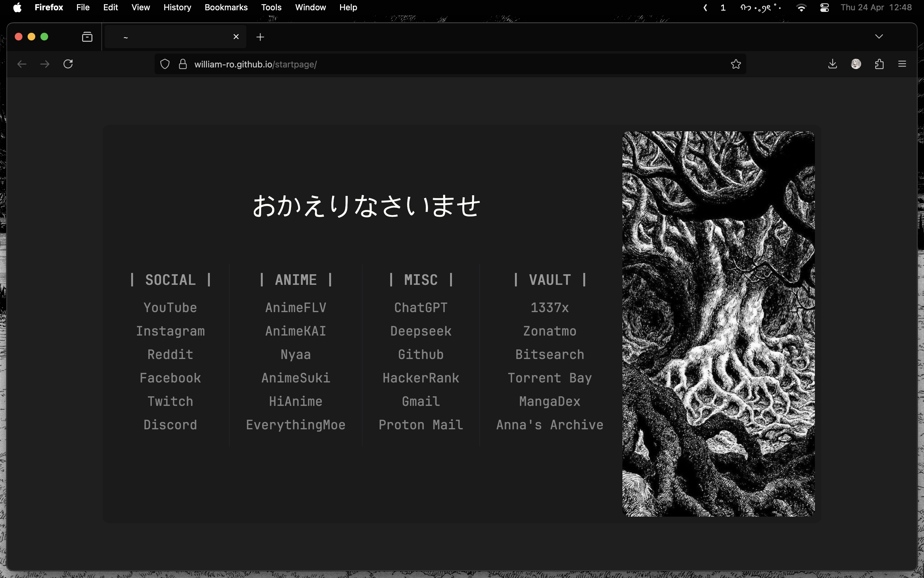Open the Bitsearch link
The width and height of the screenshot is (924, 578).
[550, 355]
